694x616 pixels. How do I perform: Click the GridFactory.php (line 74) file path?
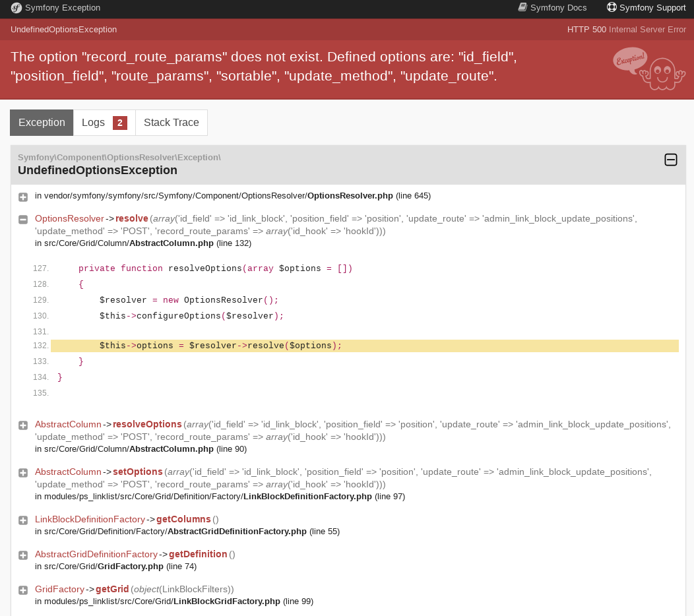115,566
